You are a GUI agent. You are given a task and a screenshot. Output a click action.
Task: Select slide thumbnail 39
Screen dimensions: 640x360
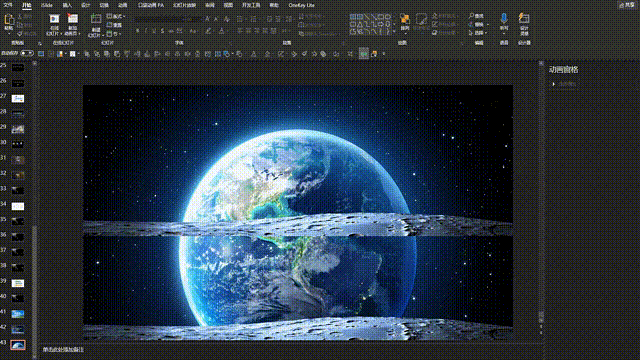[x=18, y=283]
